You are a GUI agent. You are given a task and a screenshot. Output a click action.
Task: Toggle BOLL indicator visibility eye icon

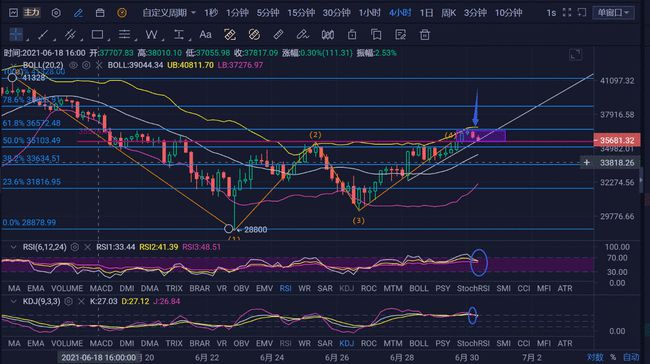(x=73, y=65)
